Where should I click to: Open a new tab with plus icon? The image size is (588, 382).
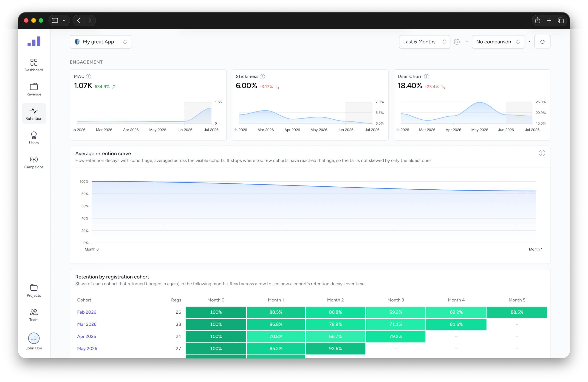click(549, 20)
